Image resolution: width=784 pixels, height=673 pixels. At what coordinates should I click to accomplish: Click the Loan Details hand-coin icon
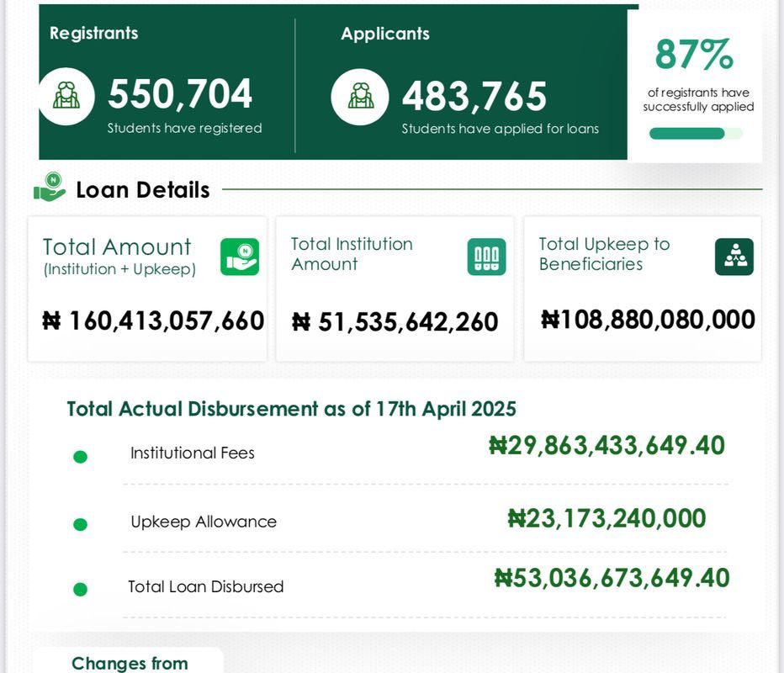[50, 187]
